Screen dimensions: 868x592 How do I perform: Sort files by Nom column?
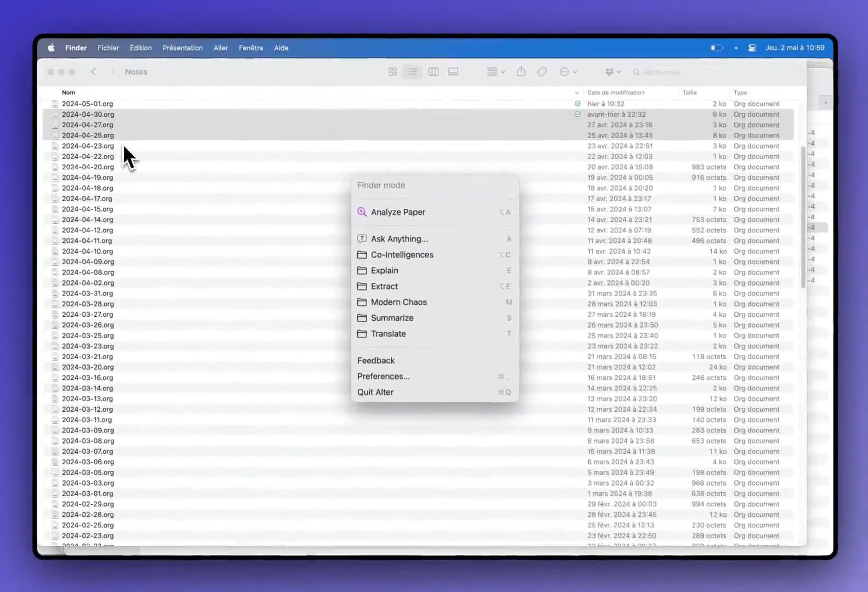coord(68,93)
